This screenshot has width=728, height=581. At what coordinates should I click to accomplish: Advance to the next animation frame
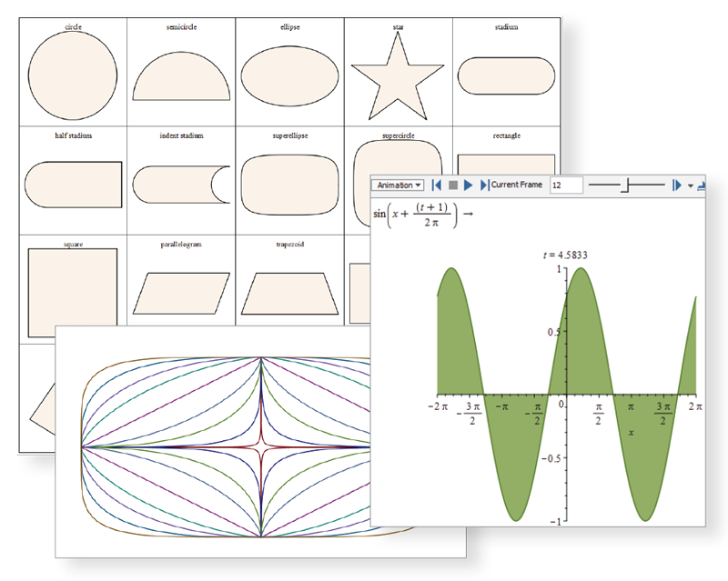[485, 185]
